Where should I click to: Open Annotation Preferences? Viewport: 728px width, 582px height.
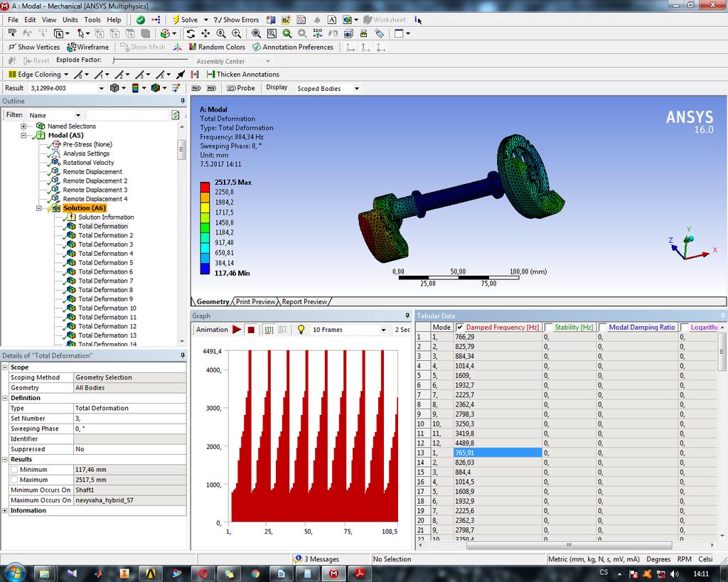(x=293, y=47)
